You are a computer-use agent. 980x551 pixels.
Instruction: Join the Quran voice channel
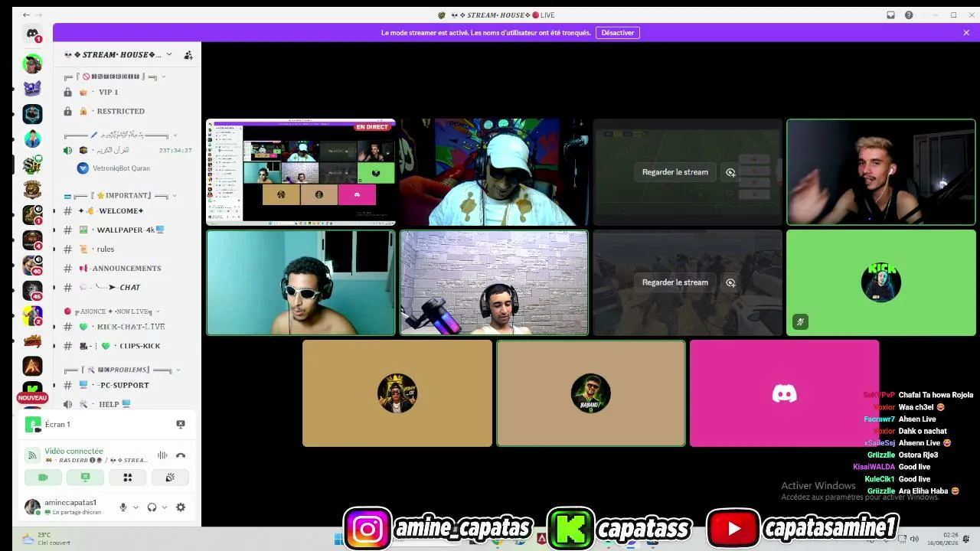(x=127, y=151)
